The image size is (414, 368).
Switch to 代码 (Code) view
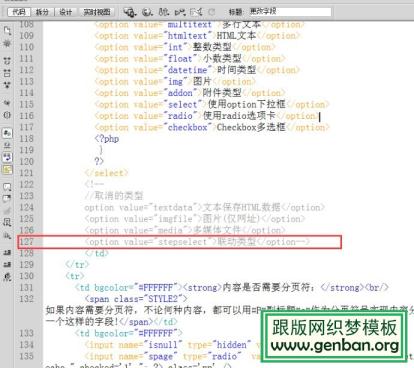pyautogui.click(x=19, y=12)
